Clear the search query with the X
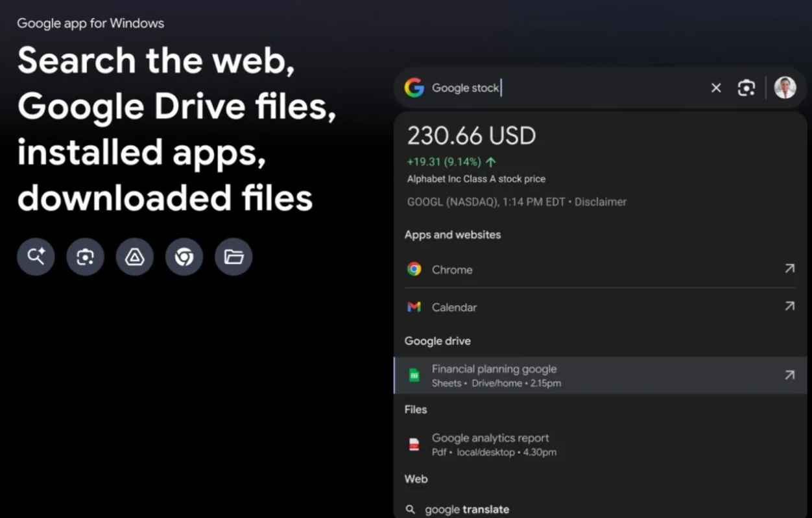Viewport: 812px width, 518px height. (x=716, y=88)
